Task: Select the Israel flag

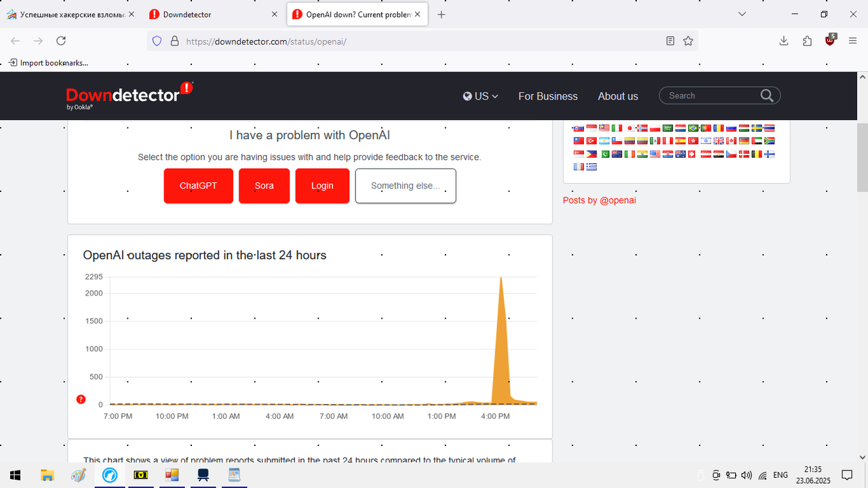Action: coord(706,141)
